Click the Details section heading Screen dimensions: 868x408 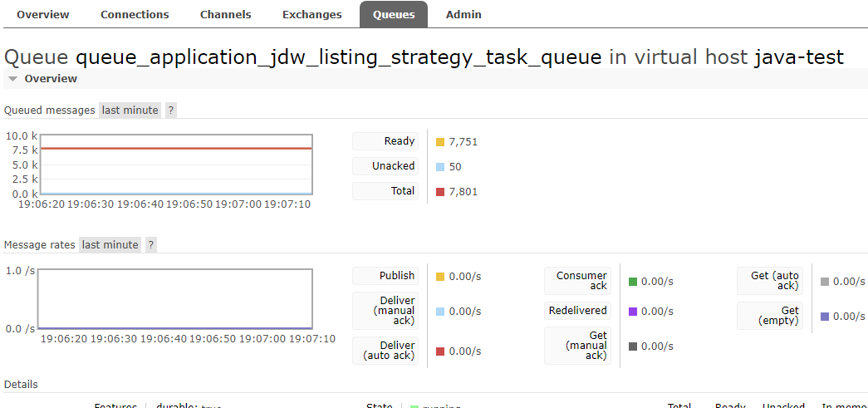21,384
